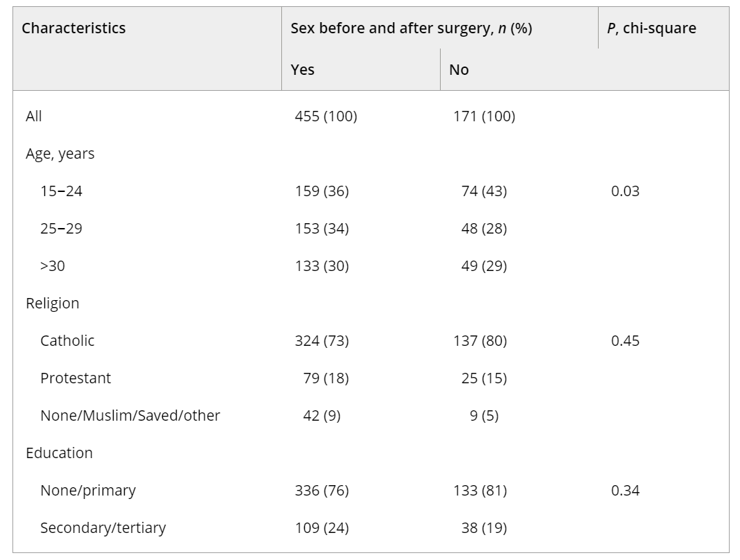Image resolution: width=740 pixels, height=560 pixels.
Task: Select the 15–24 age group row
Action: (x=61, y=191)
